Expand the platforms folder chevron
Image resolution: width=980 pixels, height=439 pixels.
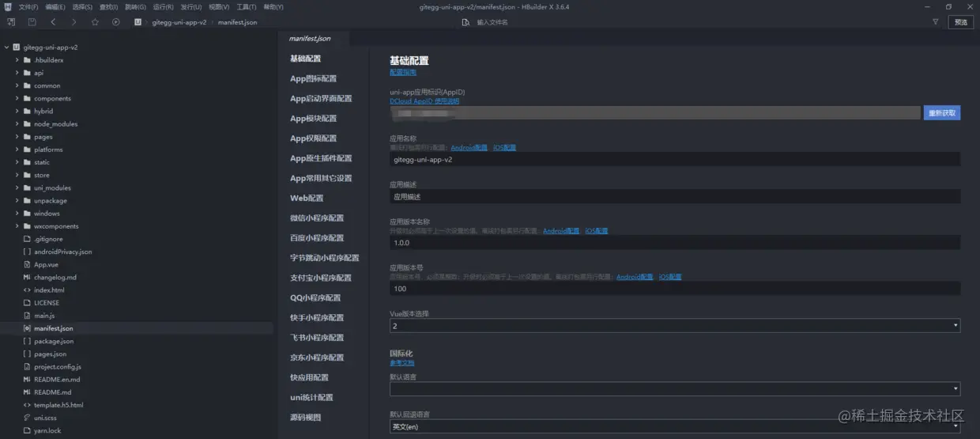coord(17,149)
